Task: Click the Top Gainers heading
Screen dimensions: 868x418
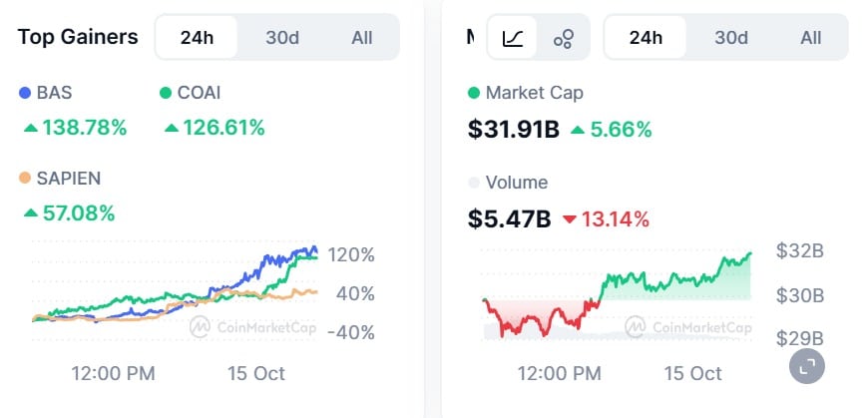Action: tap(78, 38)
